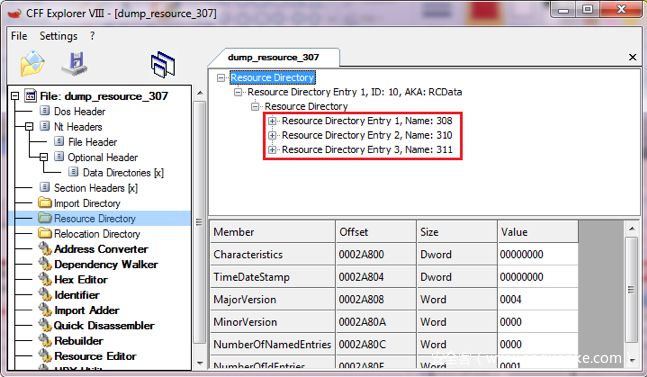Click the CFF Explorer title bar app icon

(14, 13)
